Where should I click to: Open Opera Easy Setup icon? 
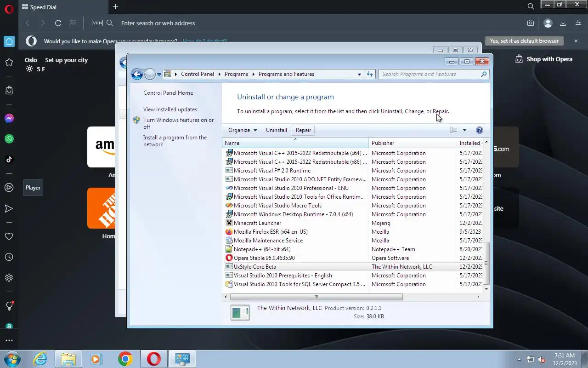coord(578,23)
